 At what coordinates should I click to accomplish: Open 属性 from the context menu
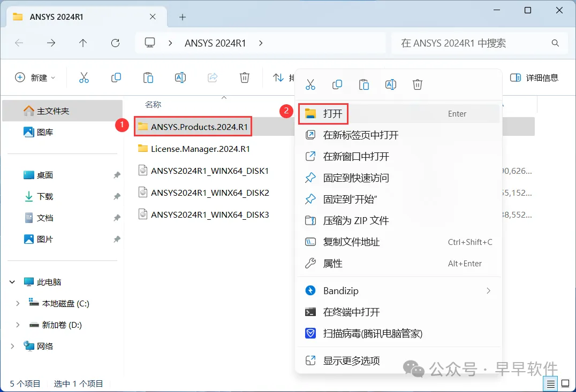tap(399, 264)
